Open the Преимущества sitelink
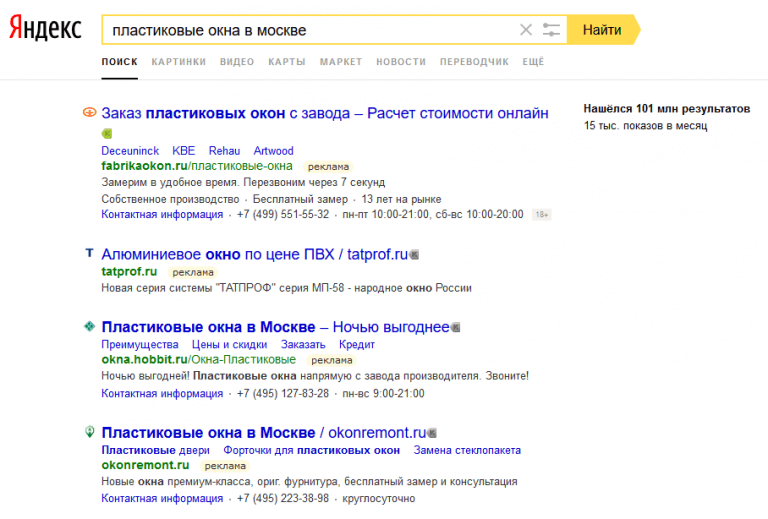The image size is (768, 519). pos(140,345)
